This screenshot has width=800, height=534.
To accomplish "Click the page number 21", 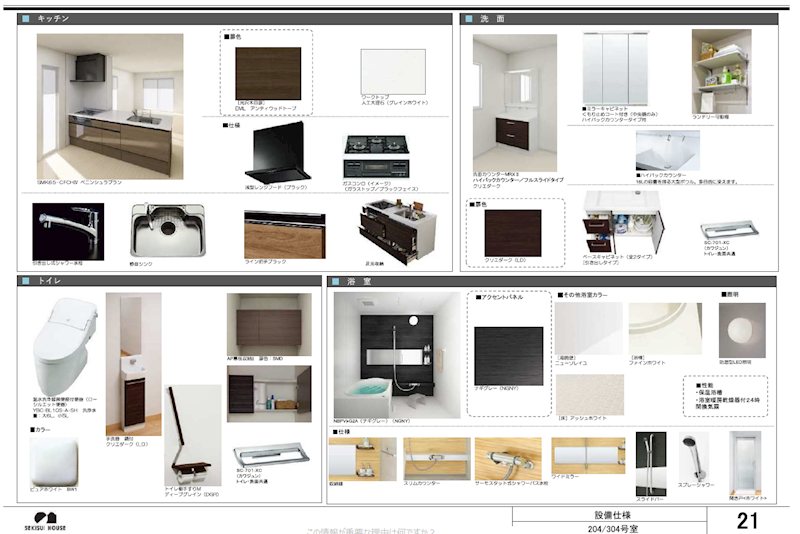I will (747, 521).
